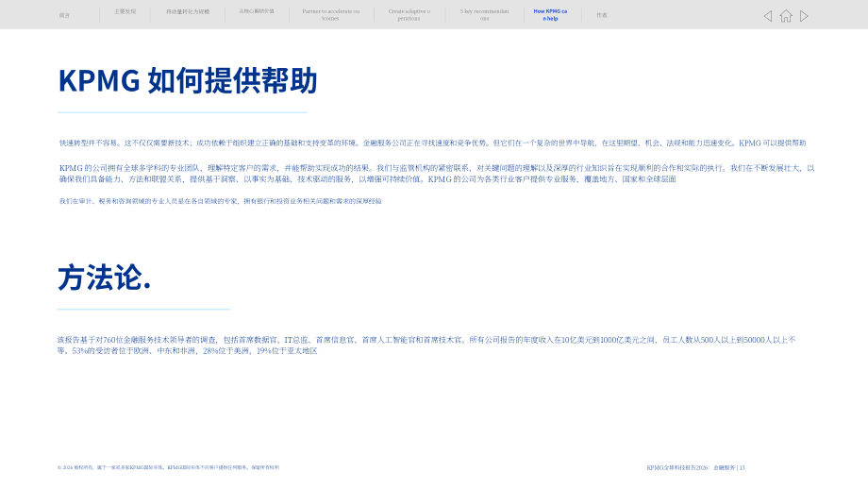Select the tab between 将动量转化为规模 and Partner to accelerate
This screenshot has height=489, width=868.
pyautogui.click(x=257, y=11)
